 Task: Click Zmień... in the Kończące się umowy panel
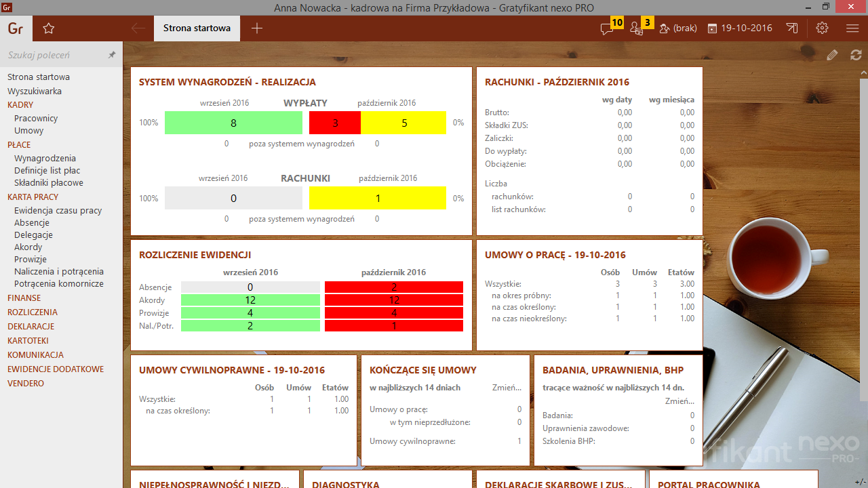pos(507,388)
